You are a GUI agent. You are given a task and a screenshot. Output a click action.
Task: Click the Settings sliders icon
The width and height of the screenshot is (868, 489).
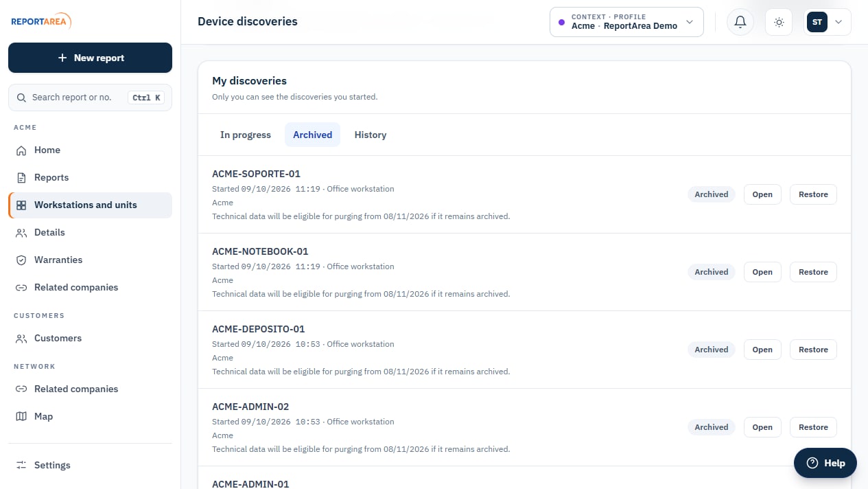(21, 465)
